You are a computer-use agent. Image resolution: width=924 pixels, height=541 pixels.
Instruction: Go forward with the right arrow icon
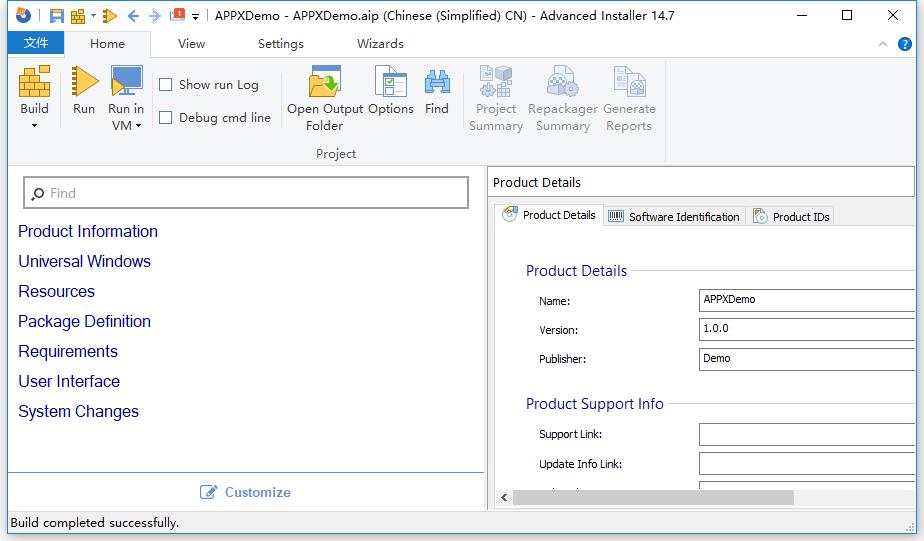point(154,16)
